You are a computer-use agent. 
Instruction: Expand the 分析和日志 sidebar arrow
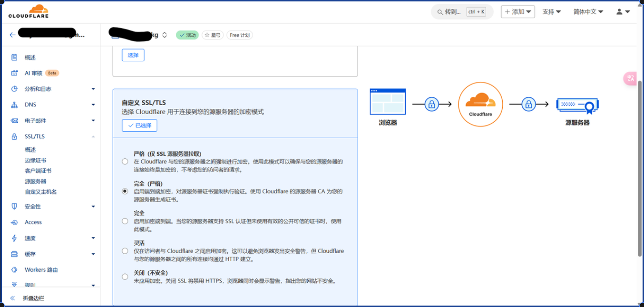[x=93, y=89]
